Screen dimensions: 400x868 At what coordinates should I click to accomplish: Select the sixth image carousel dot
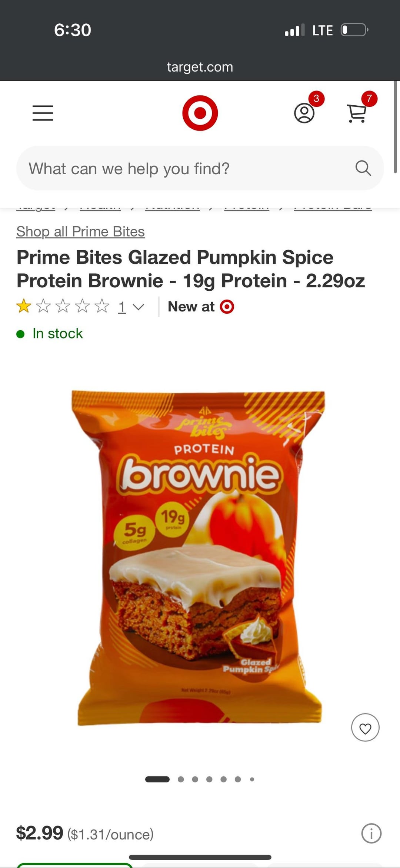(x=238, y=779)
